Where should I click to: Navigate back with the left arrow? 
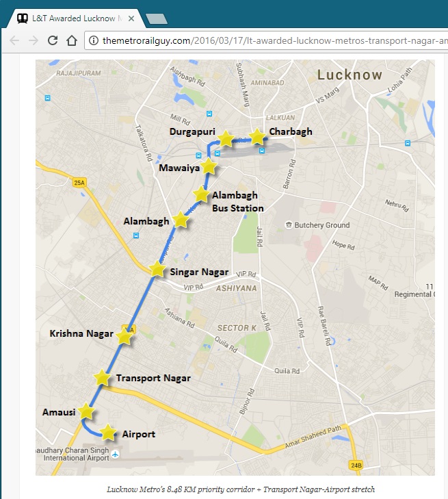point(14,40)
